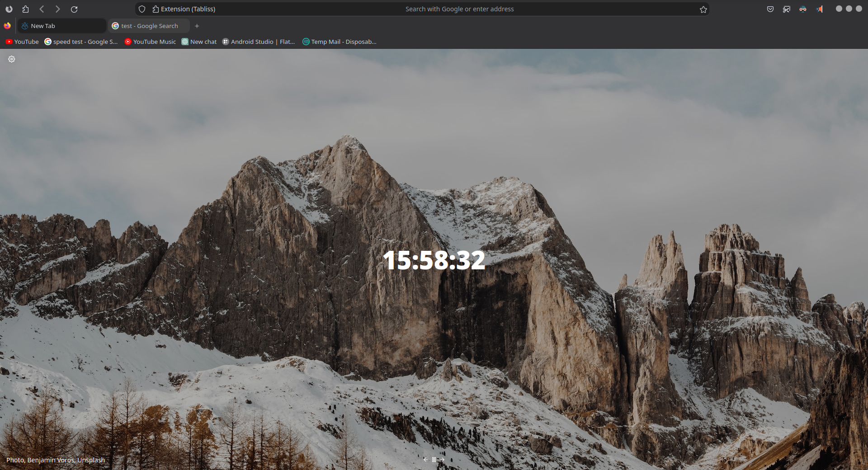Click the Save to Pocket icon
This screenshot has height=470, width=868.
[x=770, y=9]
